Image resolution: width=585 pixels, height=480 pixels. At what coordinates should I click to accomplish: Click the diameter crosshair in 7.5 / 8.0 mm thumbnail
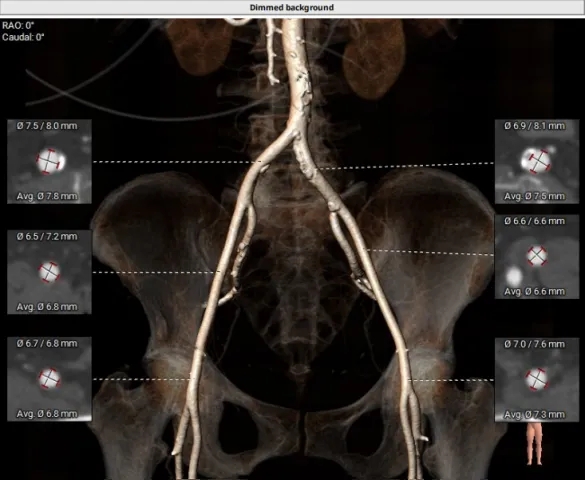[49, 161]
